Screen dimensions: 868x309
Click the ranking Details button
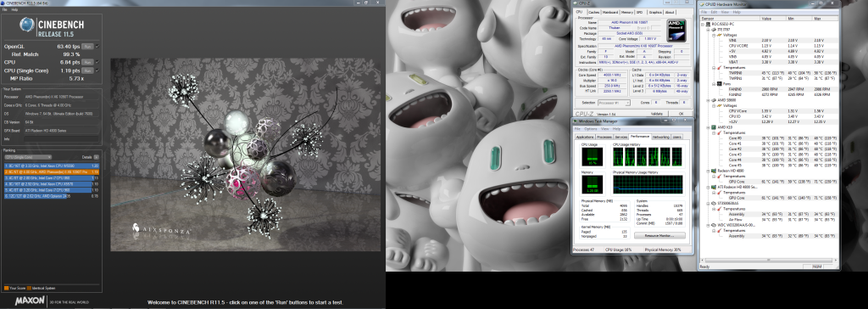point(97,157)
